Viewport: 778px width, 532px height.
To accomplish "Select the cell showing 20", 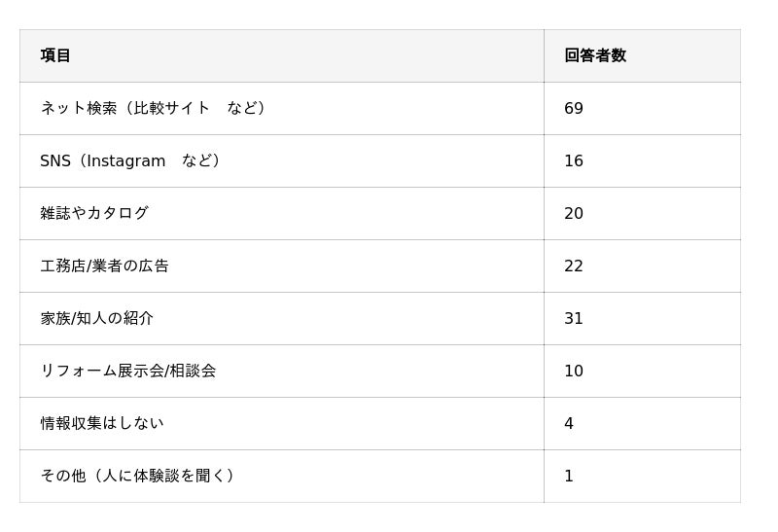I will [x=574, y=213].
